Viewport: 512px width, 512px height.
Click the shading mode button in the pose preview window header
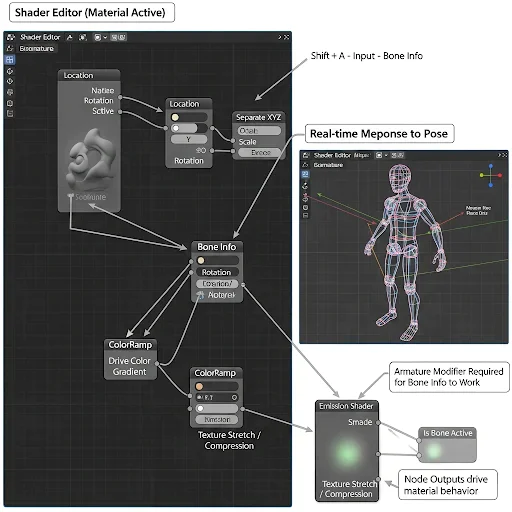379,155
